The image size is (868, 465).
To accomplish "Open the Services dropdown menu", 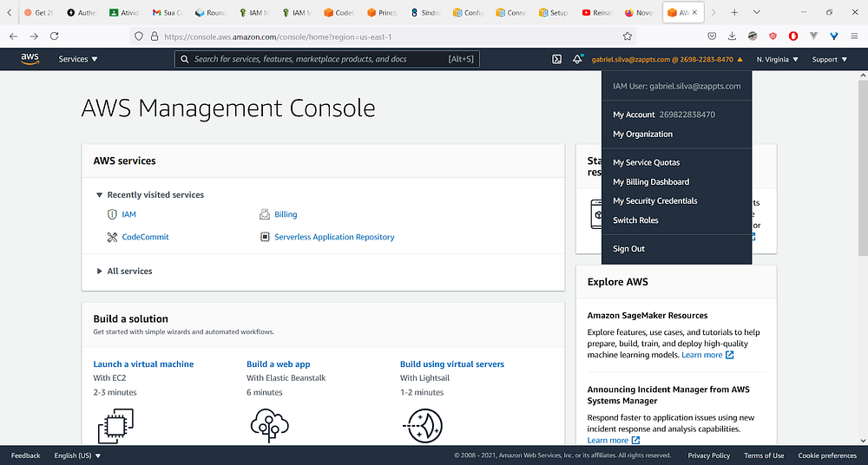I will click(x=78, y=59).
